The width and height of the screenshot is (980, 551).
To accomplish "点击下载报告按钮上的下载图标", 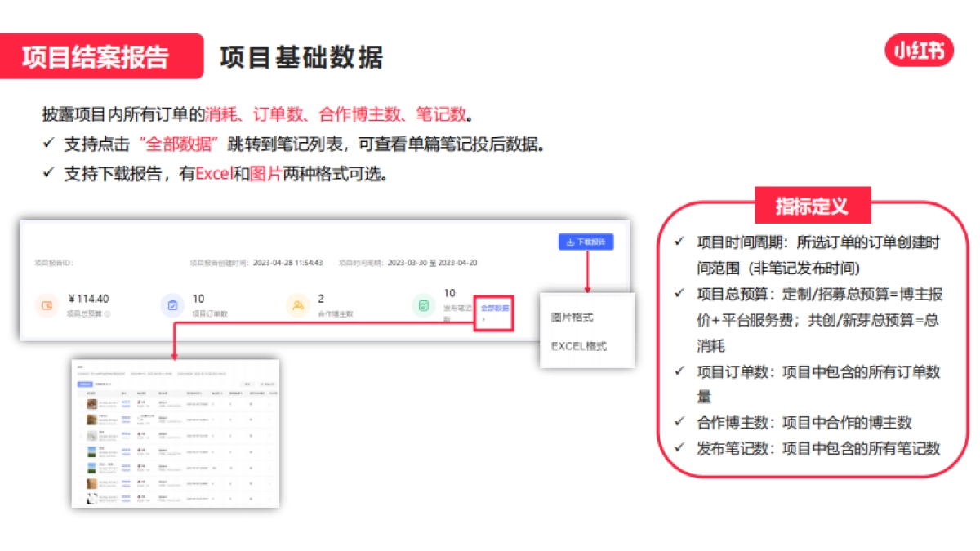I will coord(570,242).
